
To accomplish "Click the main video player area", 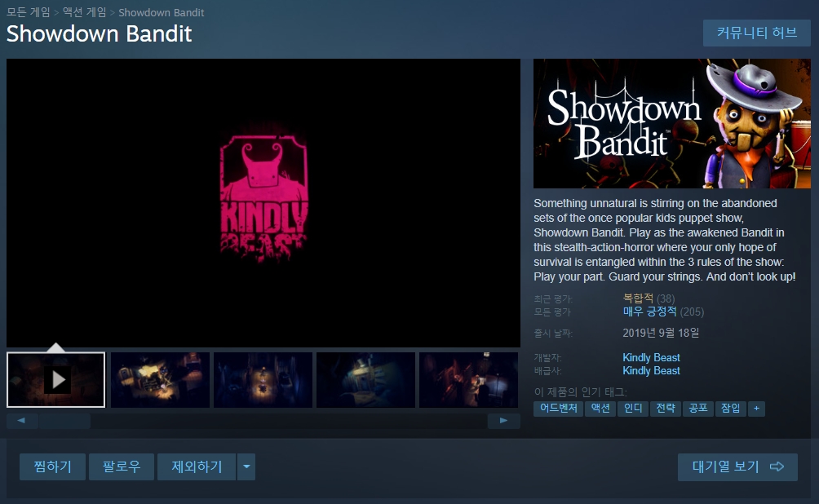I will pos(263,202).
